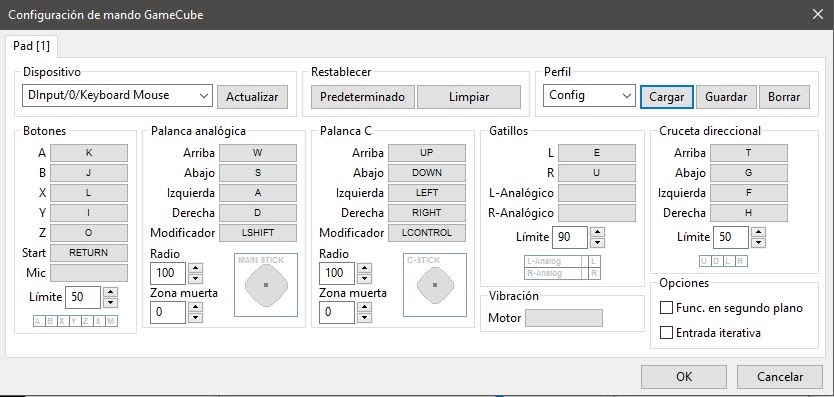Remap Cruceta direccional Derecha mapped to H
Image resolution: width=834 pixels, height=397 pixels.
pyautogui.click(x=749, y=213)
